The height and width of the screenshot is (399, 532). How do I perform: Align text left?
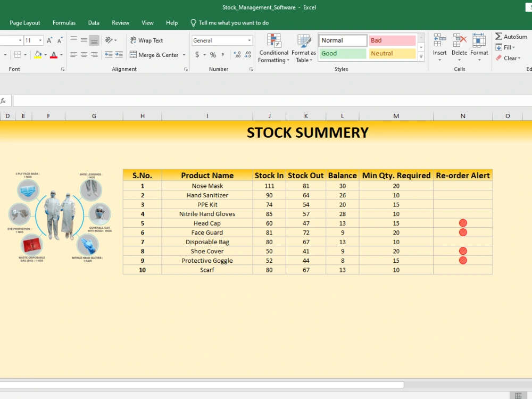[73, 55]
